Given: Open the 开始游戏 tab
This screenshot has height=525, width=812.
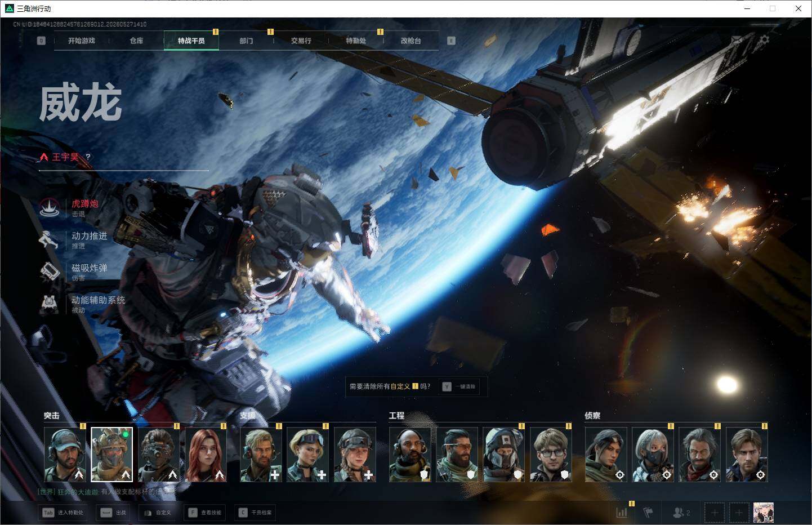Looking at the screenshot, I should [82, 41].
